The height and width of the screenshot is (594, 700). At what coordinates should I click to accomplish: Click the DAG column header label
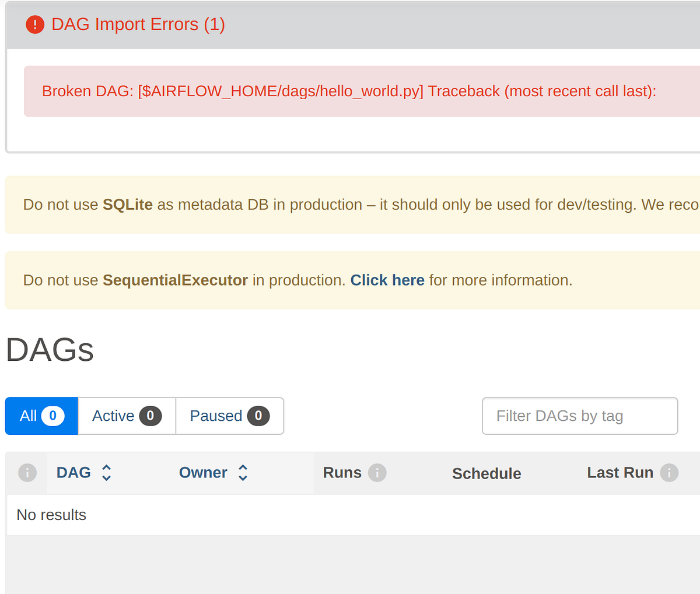(74, 473)
